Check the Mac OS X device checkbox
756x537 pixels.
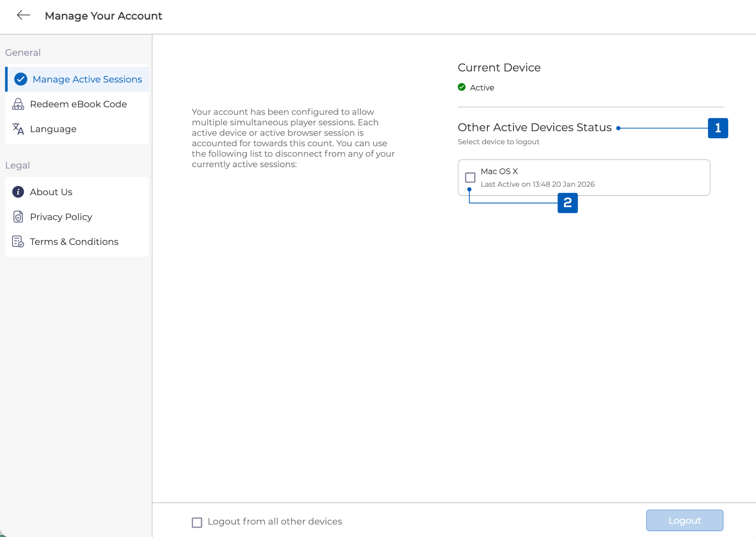click(x=470, y=177)
